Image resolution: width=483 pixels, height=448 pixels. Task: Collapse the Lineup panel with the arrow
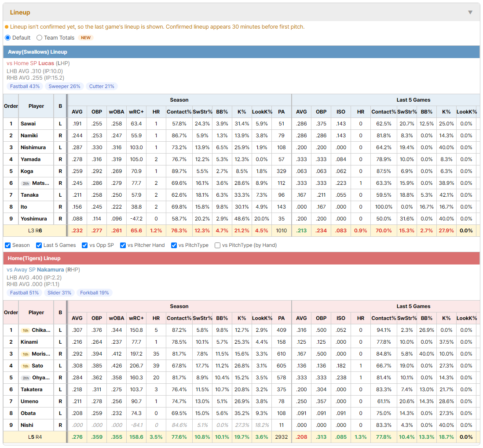pyautogui.click(x=470, y=12)
